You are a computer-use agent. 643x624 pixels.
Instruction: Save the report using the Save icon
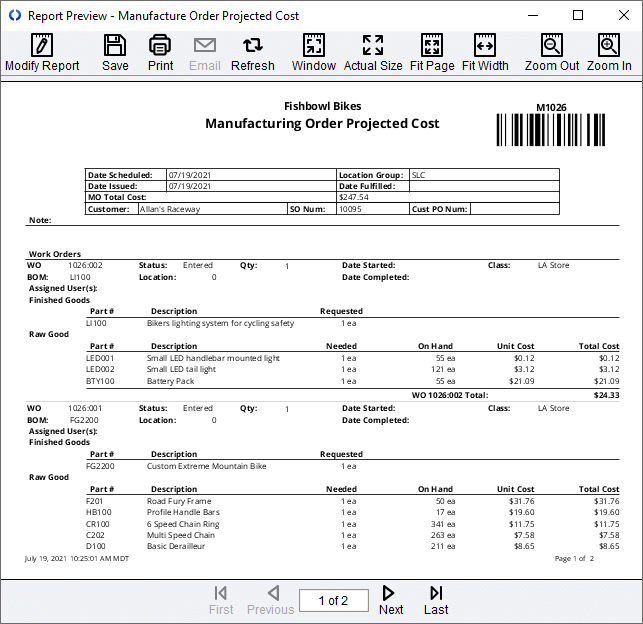coord(115,53)
